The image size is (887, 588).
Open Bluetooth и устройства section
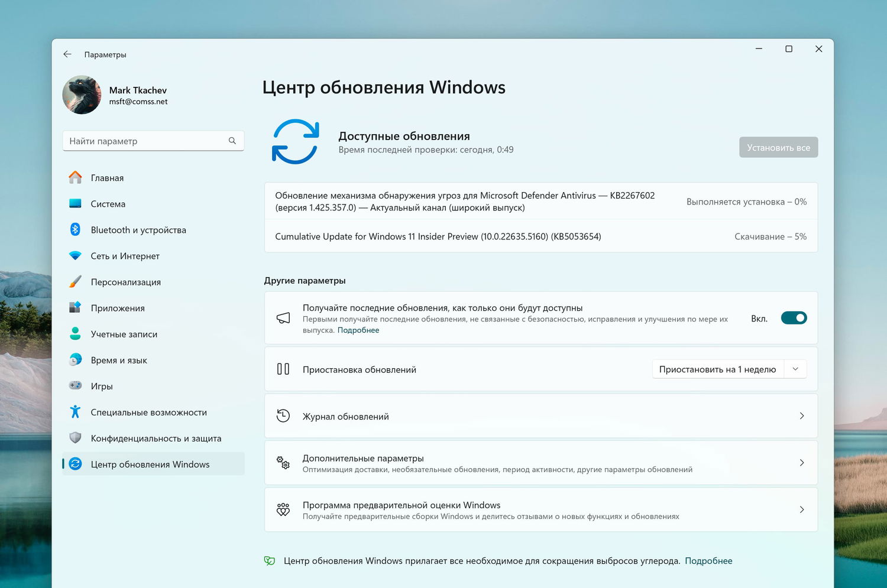click(153, 229)
